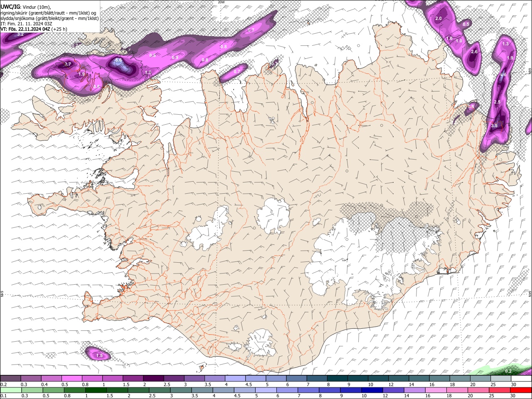Pick the pale grey 25 to 30 swatch
This screenshot has height=399, width=532.
[x=500, y=379]
